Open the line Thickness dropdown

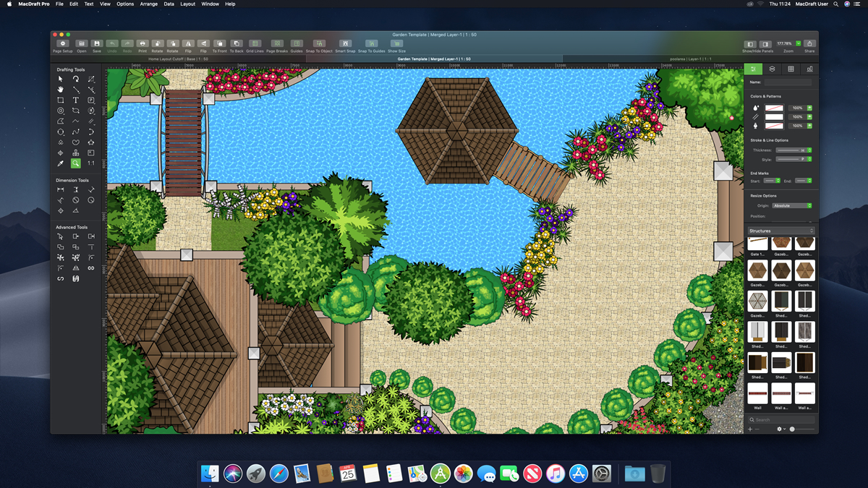click(793, 150)
